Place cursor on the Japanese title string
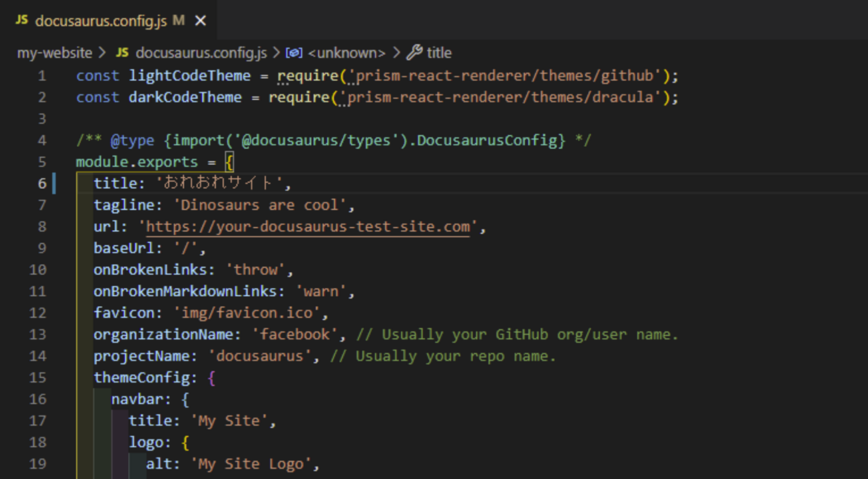Image resolution: width=868 pixels, height=479 pixels. click(x=224, y=183)
